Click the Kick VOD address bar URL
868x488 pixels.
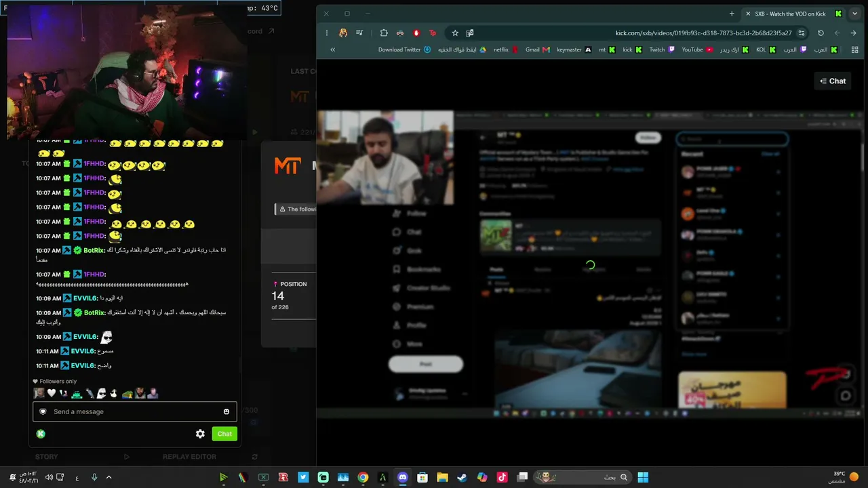703,33
